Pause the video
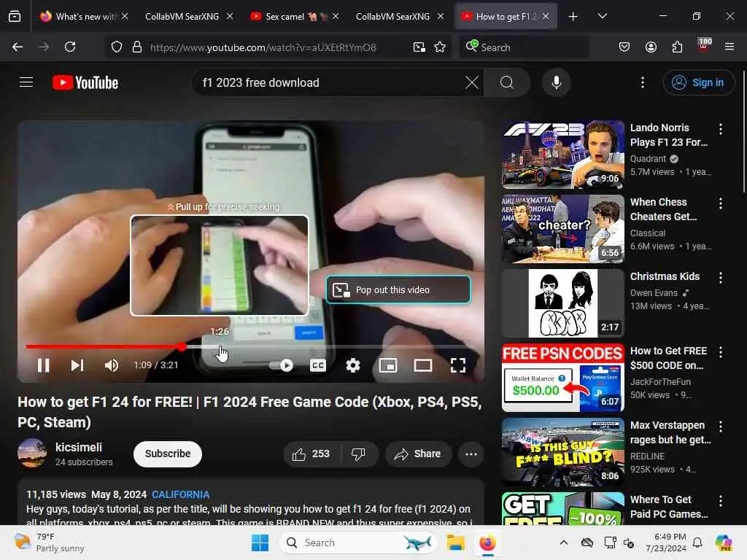This screenshot has height=560, width=747. point(43,365)
